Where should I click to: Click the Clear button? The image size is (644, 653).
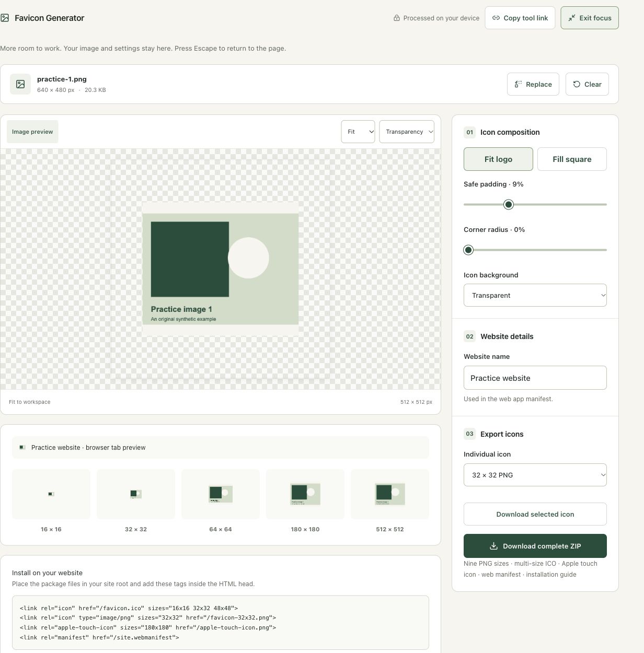pyautogui.click(x=587, y=84)
